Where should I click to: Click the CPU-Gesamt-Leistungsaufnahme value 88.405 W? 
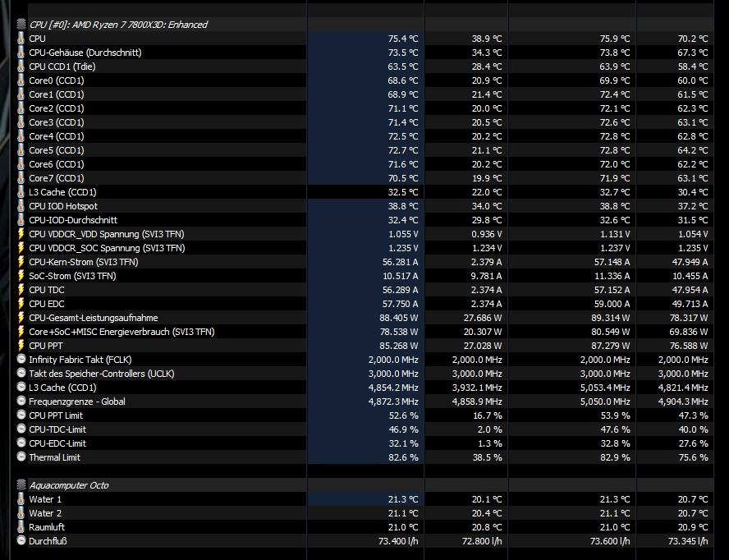tap(398, 318)
